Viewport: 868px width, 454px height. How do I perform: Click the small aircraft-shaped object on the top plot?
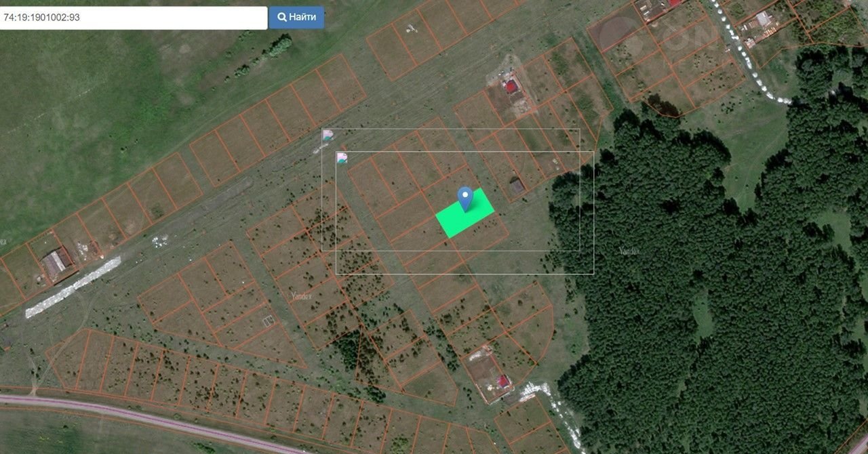410,28
